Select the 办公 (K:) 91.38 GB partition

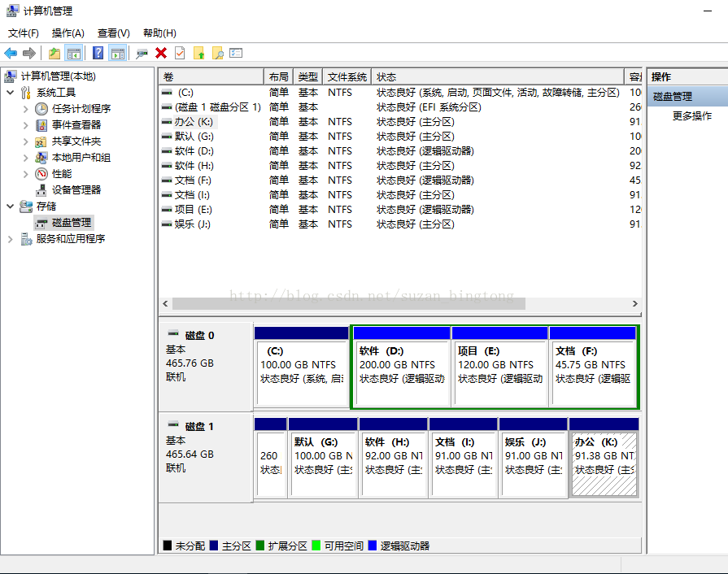[x=604, y=458]
